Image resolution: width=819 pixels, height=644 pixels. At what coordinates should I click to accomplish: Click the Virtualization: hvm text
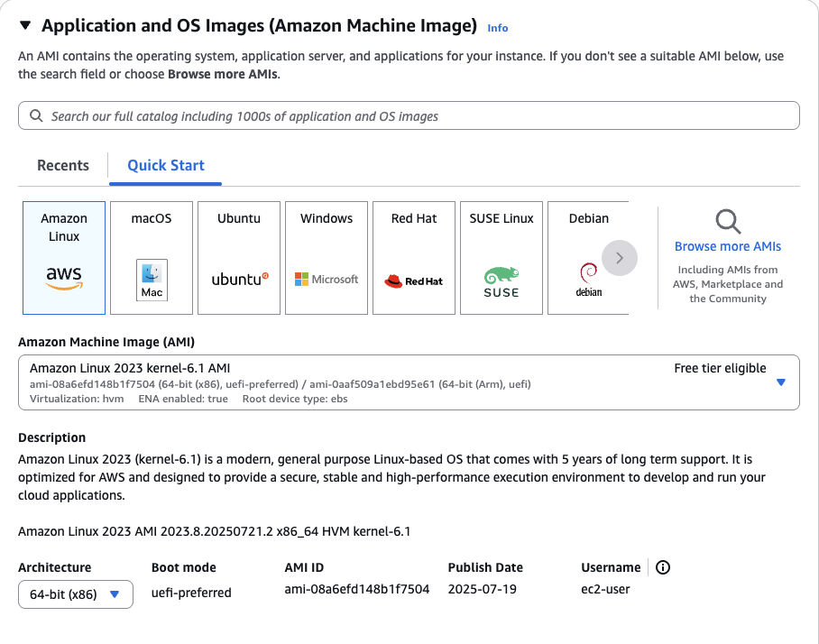coord(77,399)
